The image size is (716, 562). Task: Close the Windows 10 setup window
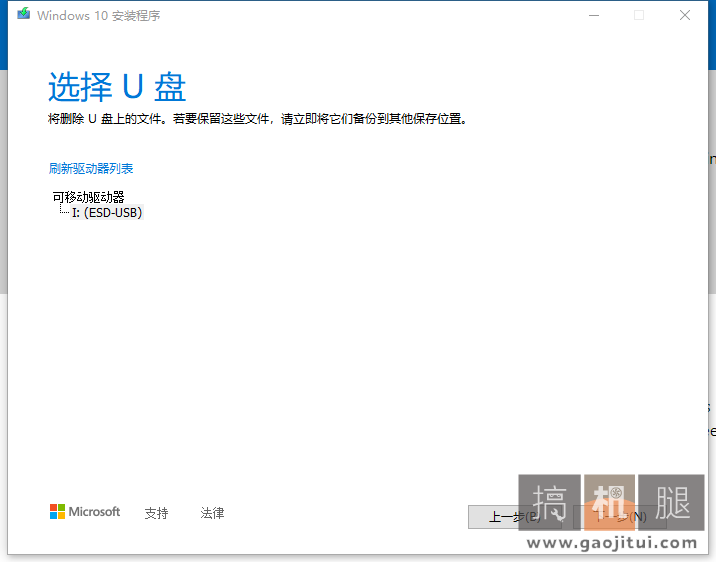684,16
